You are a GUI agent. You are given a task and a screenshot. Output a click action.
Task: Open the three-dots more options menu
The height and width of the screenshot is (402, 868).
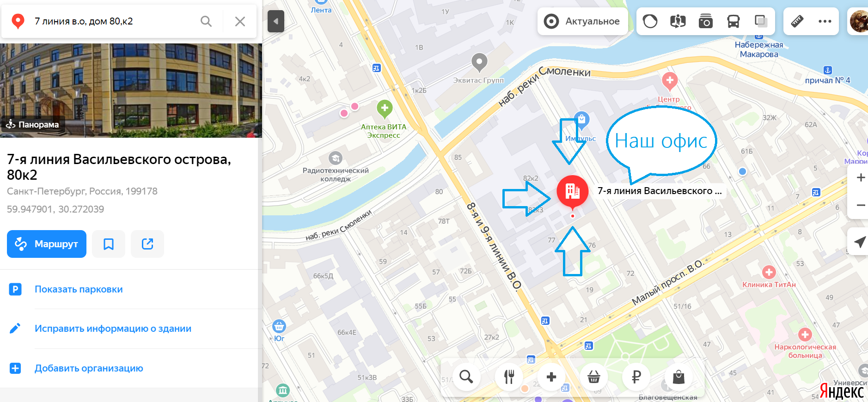pos(825,21)
